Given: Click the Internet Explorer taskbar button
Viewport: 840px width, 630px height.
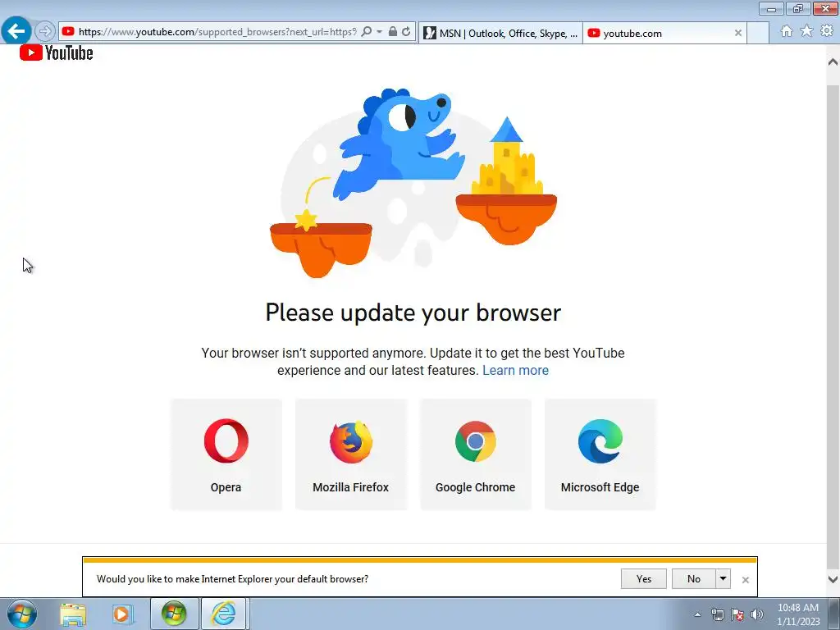Looking at the screenshot, I should 224,614.
